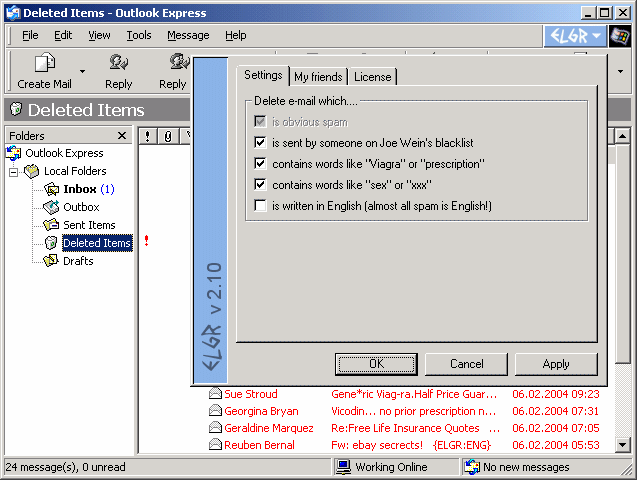Open the Outbox folder icon
637x480 pixels.
click(51, 207)
